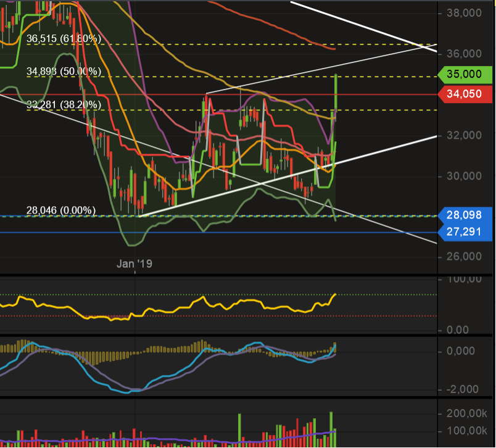Viewport: 496px width, 448px height.
Task: Click the tall green volume bar
Action: pyautogui.click(x=331, y=426)
